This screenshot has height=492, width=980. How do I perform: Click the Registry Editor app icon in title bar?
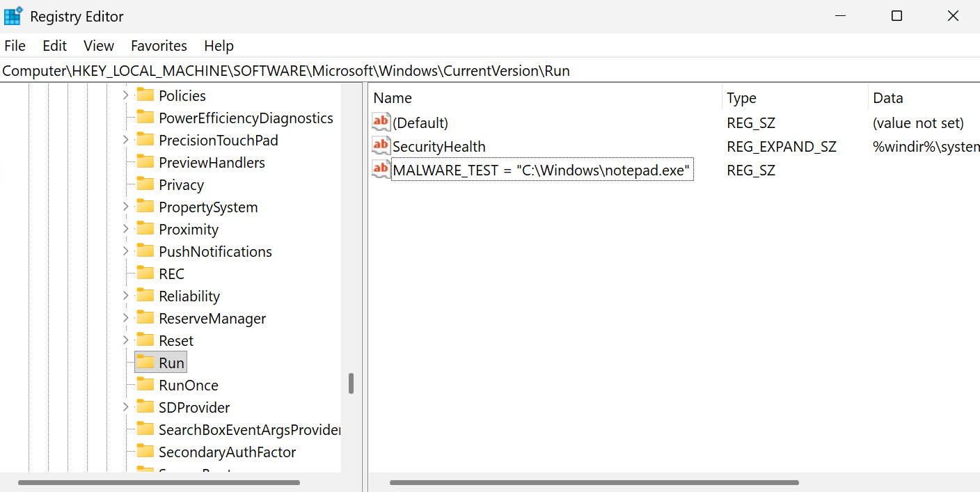coord(14,16)
